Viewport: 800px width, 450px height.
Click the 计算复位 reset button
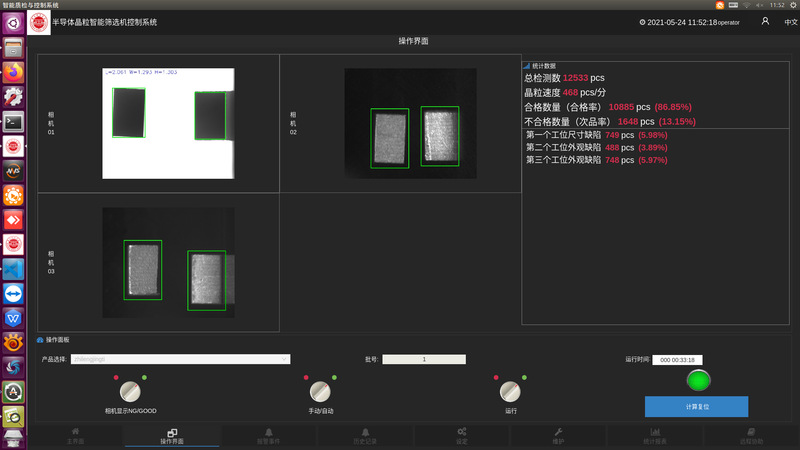click(696, 406)
